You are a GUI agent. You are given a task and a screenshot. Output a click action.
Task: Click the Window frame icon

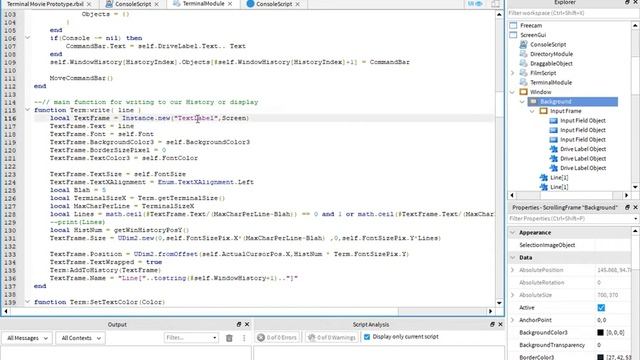(524, 92)
